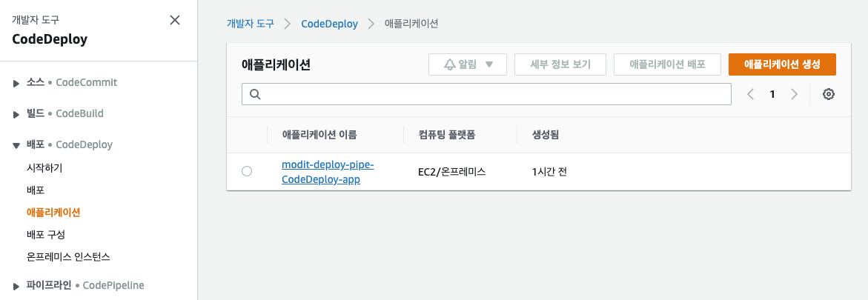Select the modit-deploy-pipe-CodeDeploy-app radio button
This screenshot has width=868, height=300.
click(247, 172)
